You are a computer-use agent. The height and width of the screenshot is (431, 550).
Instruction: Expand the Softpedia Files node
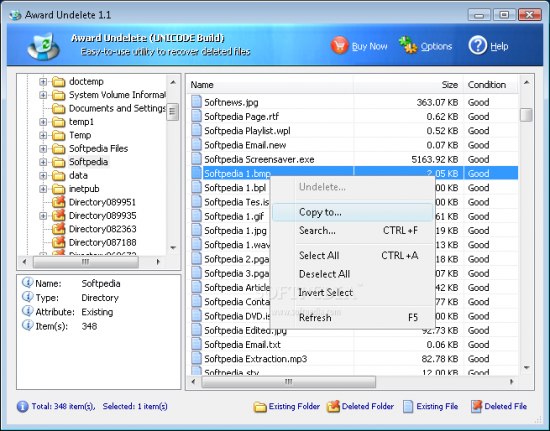click(x=43, y=149)
